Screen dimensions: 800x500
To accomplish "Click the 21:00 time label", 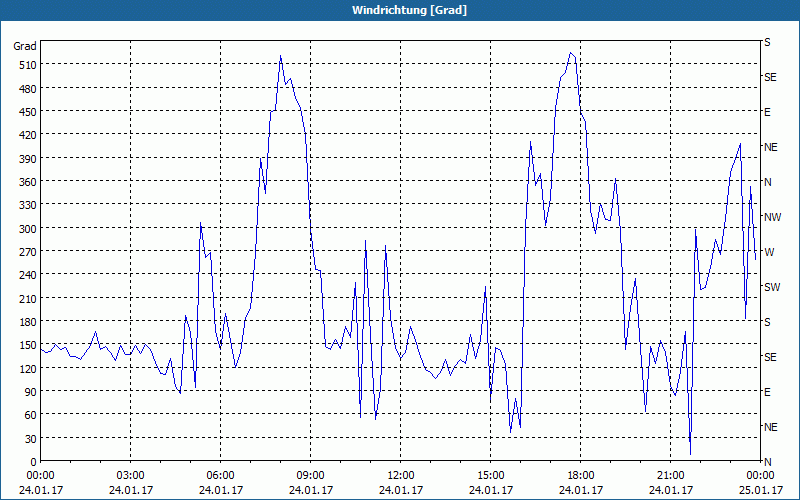I will 670,476.
